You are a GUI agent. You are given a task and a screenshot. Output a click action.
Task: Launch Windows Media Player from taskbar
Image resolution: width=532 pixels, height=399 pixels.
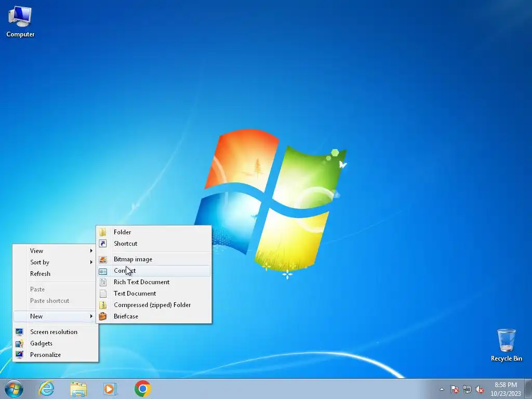pyautogui.click(x=110, y=389)
